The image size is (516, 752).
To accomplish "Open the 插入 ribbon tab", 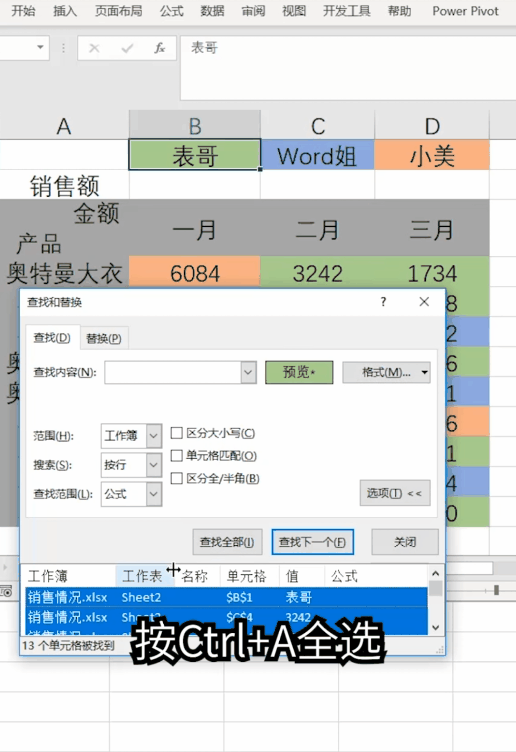I will pyautogui.click(x=65, y=11).
